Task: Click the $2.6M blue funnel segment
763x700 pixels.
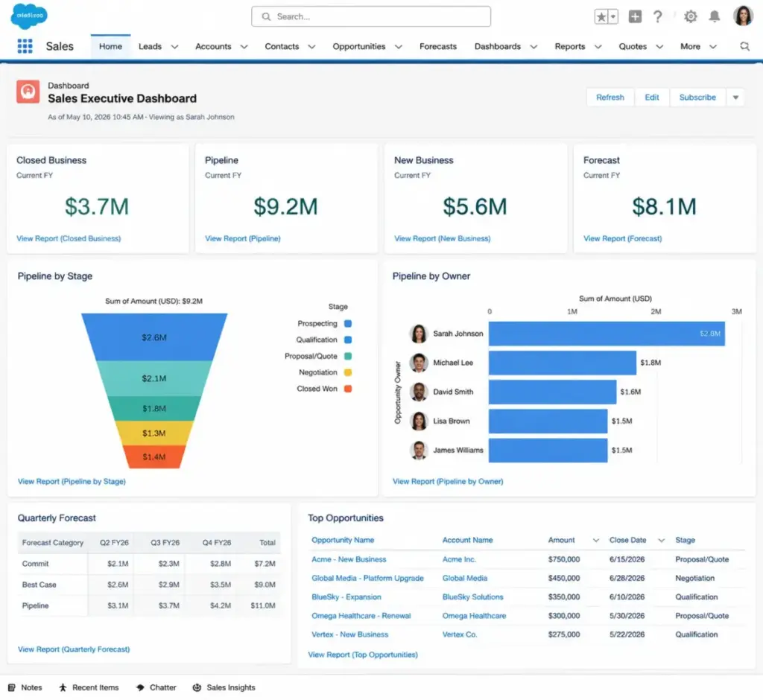Action: click(154, 337)
